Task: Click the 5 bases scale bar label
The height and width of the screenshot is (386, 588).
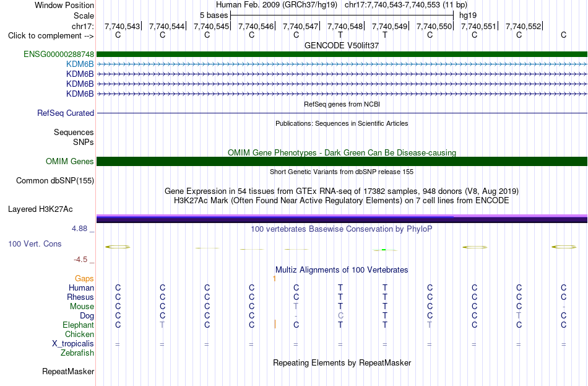Action: point(214,15)
